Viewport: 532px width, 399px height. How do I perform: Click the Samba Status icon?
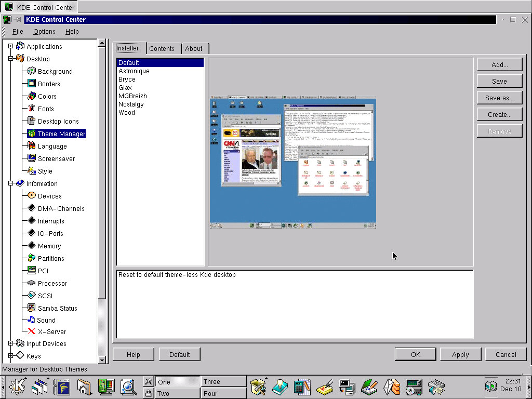(32, 308)
